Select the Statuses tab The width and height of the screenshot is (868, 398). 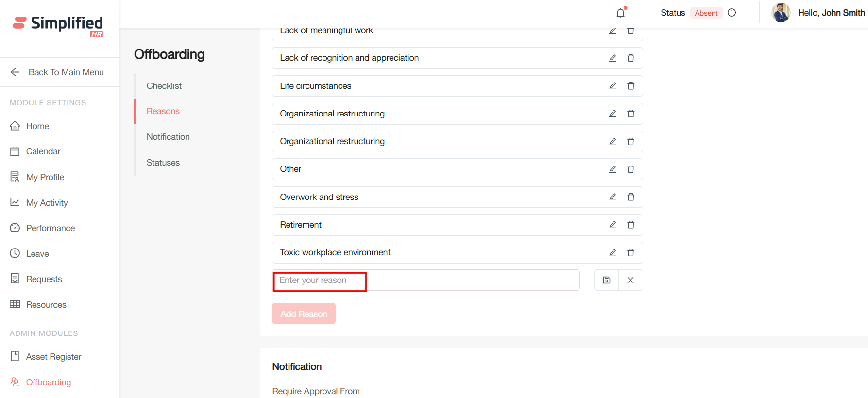(x=163, y=163)
